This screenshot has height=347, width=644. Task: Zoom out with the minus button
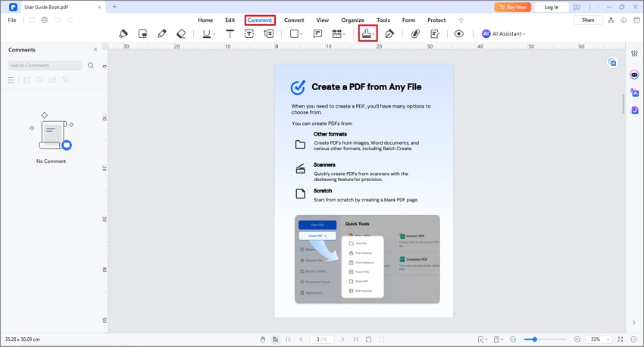click(x=513, y=339)
